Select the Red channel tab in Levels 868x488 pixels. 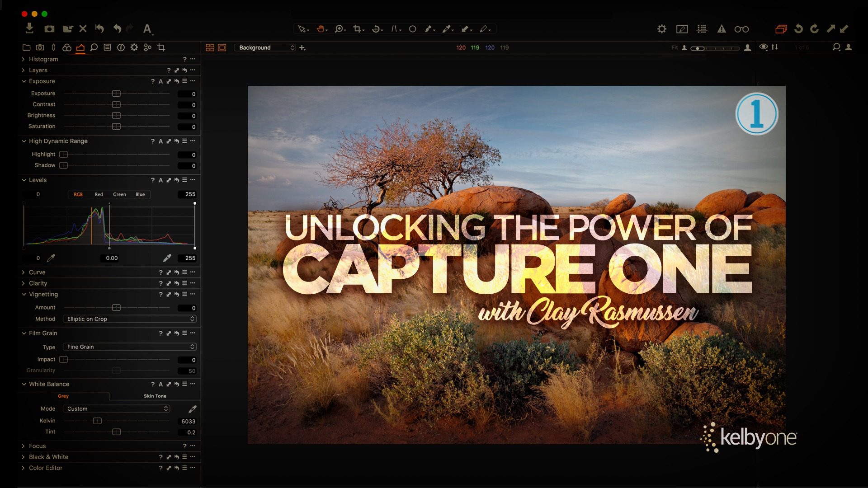coord(99,194)
